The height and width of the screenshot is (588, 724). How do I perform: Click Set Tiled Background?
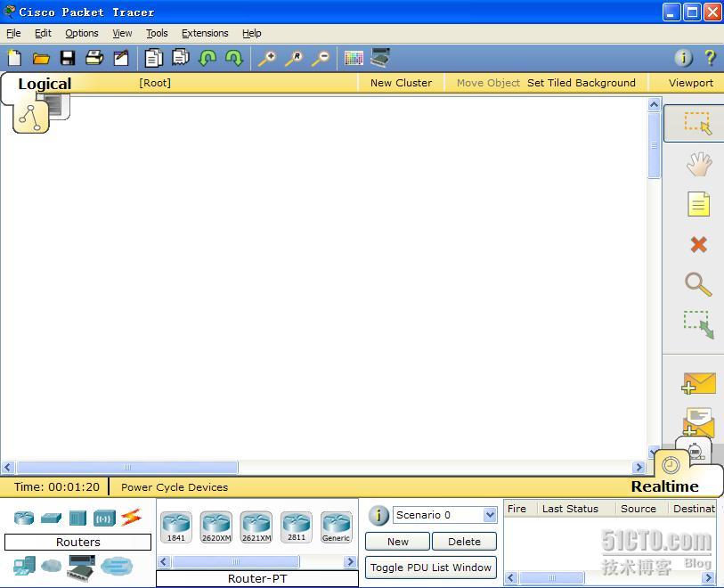(581, 83)
